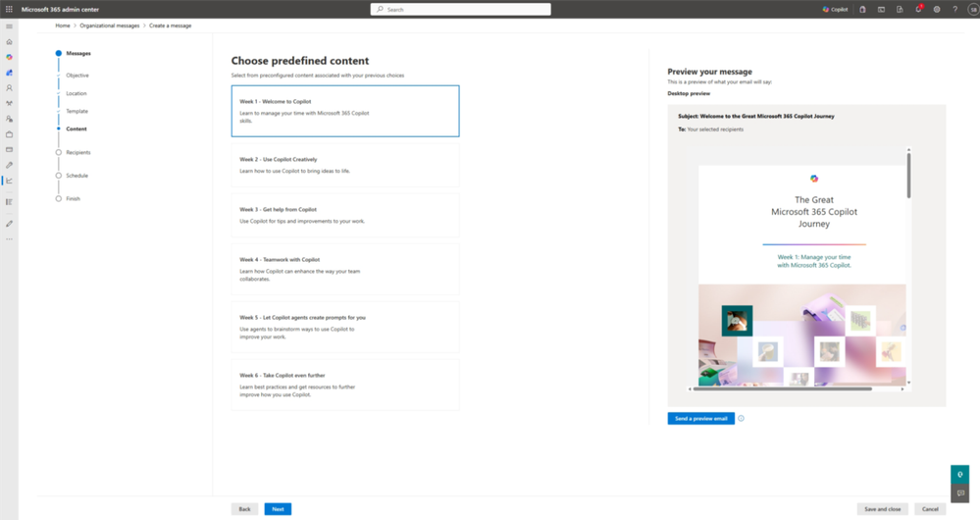Click the preview horizontal scrollbar thumb
Screen dimensions: 980x520
(x=783, y=389)
